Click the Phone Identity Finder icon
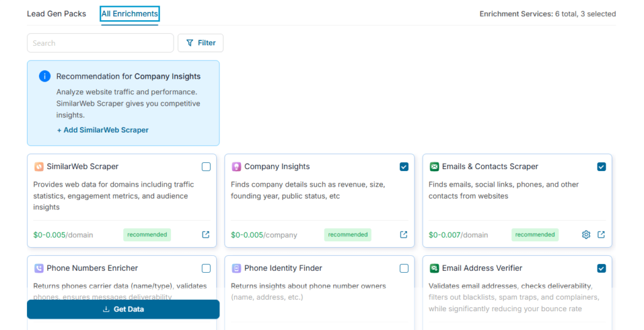This screenshot has width=644, height=330. (x=236, y=268)
